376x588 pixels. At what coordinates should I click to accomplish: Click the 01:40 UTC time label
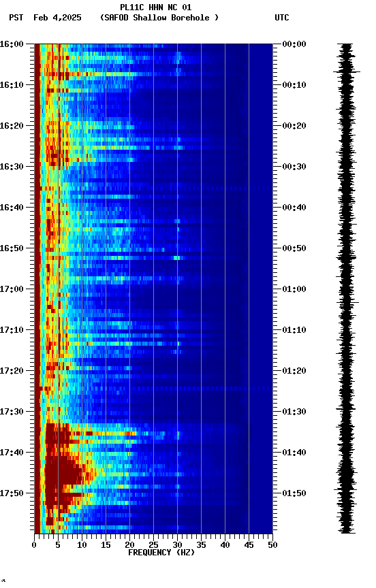(x=294, y=453)
